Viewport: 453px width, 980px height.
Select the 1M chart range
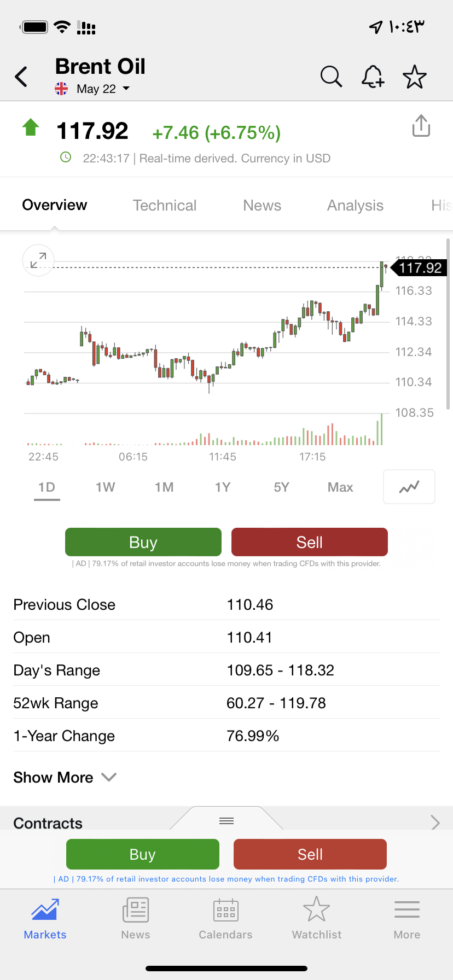164,487
